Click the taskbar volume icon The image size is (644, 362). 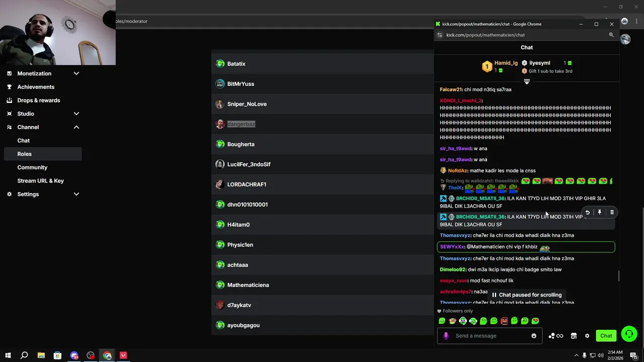point(601,355)
